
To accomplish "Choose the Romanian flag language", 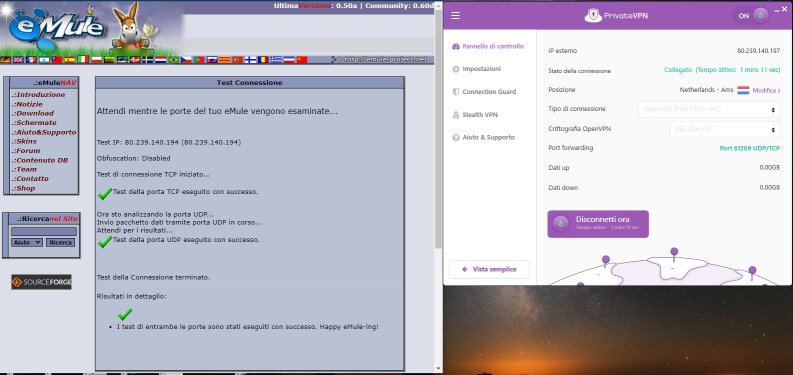I will click(263, 60).
